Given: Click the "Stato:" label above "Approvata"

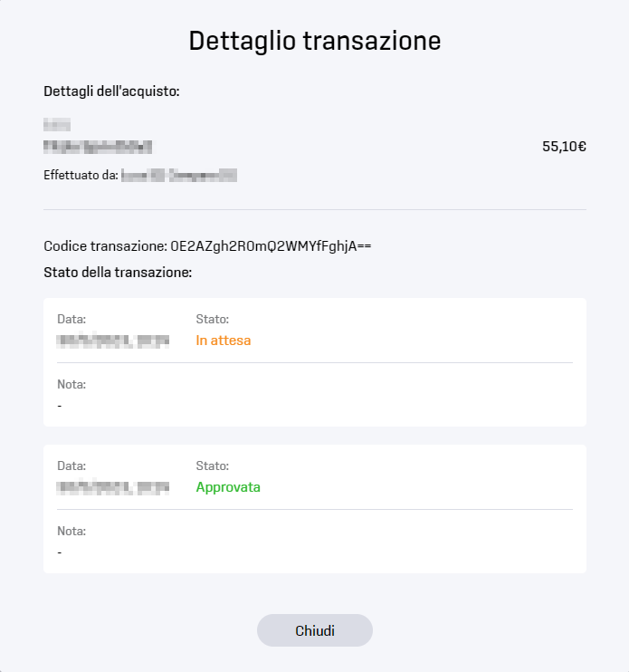Looking at the screenshot, I should [213, 466].
